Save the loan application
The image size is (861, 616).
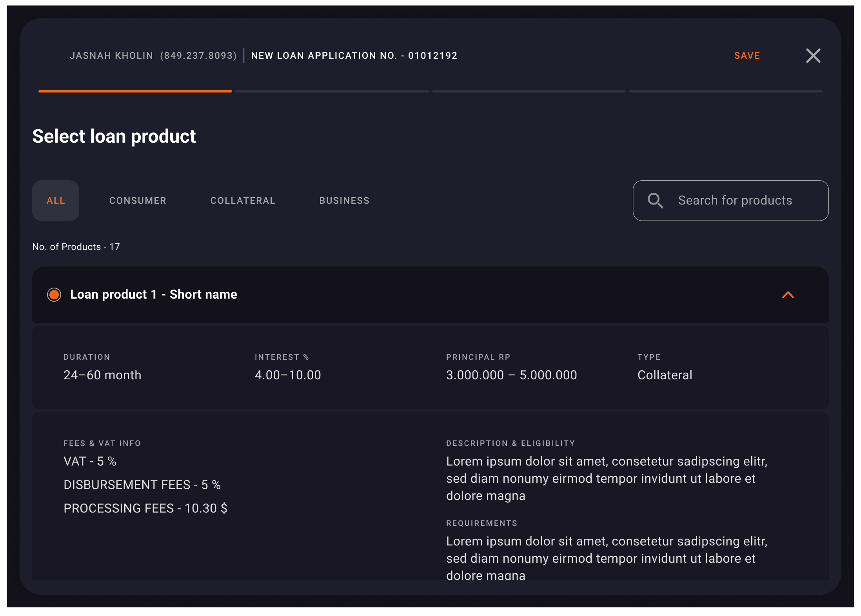point(747,56)
